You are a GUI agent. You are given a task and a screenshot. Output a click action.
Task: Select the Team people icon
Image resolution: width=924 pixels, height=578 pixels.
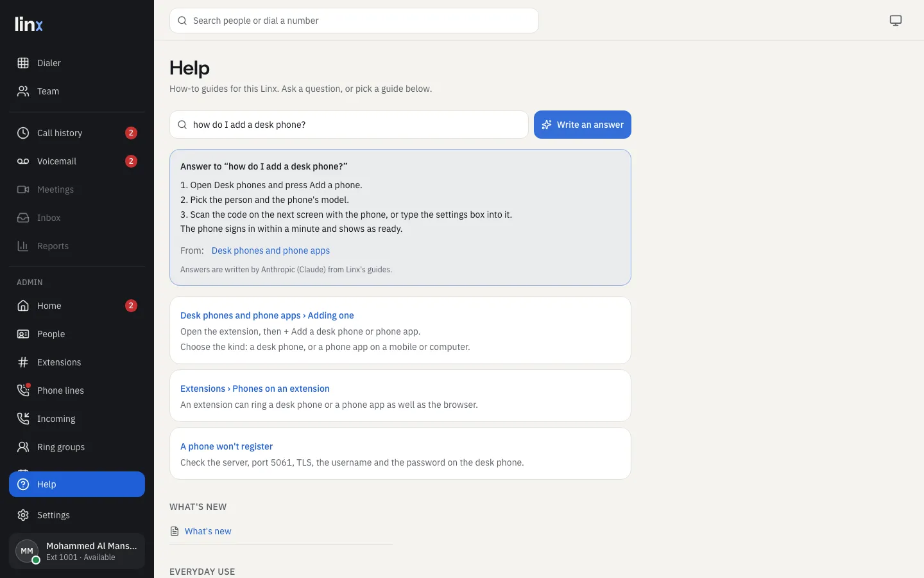23,91
